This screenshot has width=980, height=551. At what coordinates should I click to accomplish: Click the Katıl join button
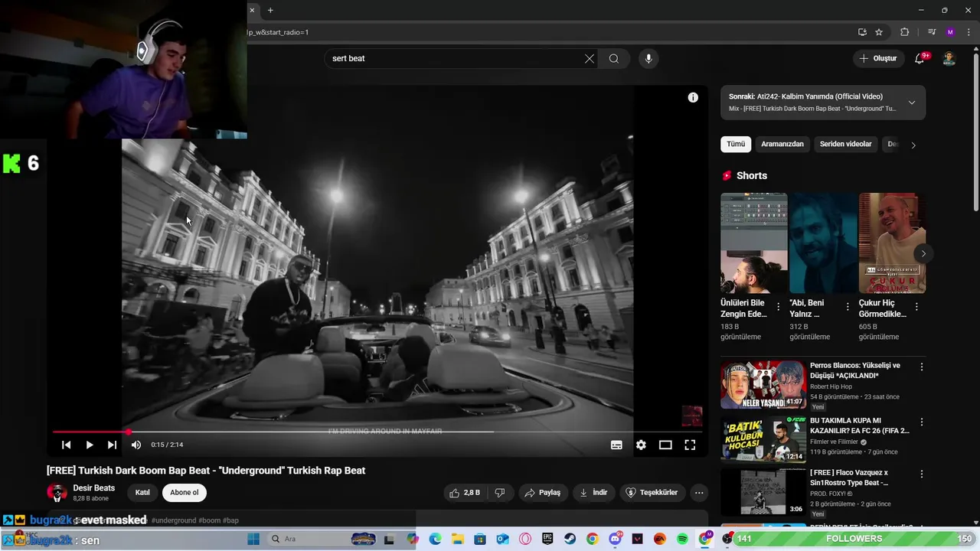click(142, 493)
